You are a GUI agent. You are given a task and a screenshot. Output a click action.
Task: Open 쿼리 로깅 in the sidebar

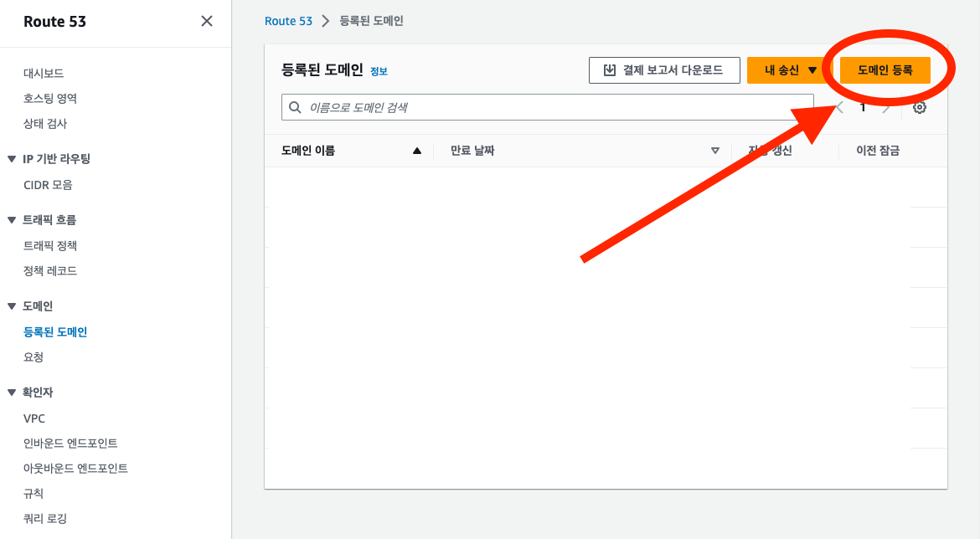(x=45, y=518)
